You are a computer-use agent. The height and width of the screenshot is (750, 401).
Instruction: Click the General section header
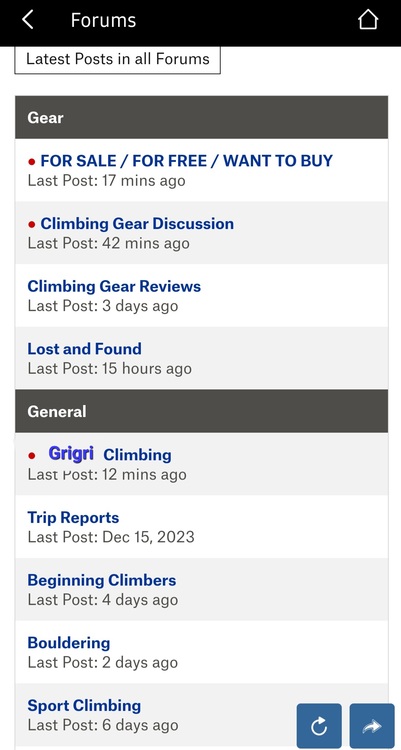coord(201,411)
